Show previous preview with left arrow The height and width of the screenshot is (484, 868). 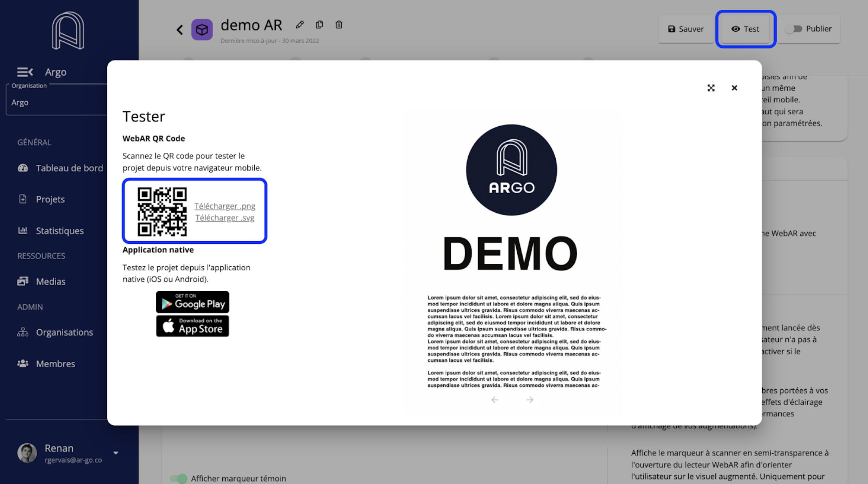coord(495,400)
